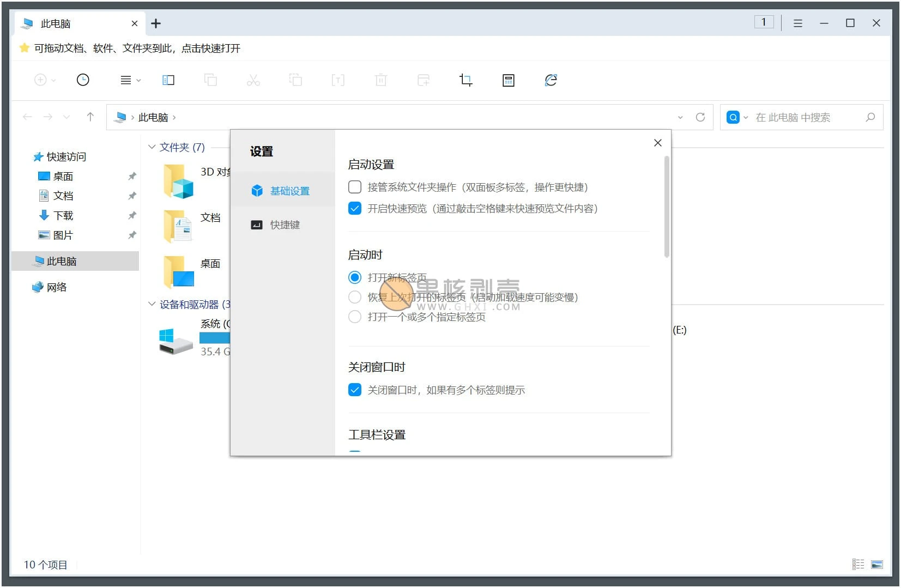Open the calculator tool icon
This screenshot has width=901, height=588.
[508, 80]
